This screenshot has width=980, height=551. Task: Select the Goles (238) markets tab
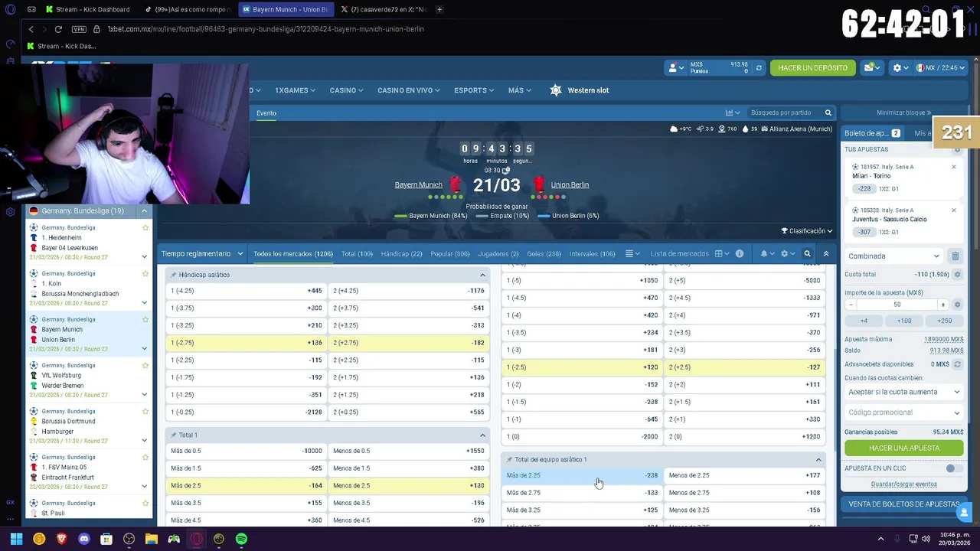coord(544,253)
